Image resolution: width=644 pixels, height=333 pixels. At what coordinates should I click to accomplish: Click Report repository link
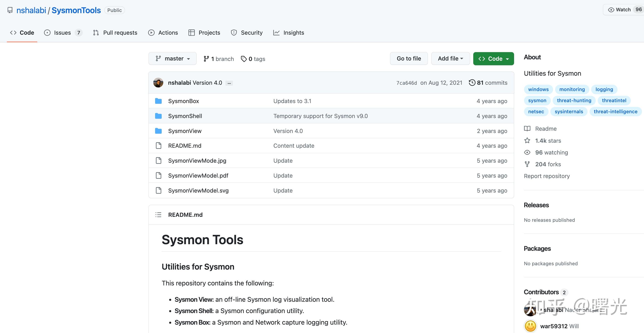click(546, 176)
